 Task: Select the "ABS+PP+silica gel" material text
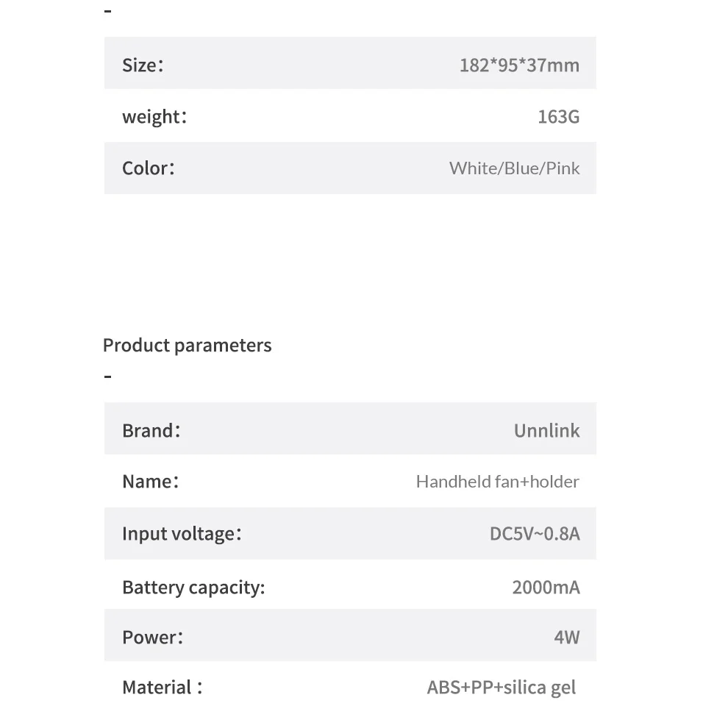(502, 688)
